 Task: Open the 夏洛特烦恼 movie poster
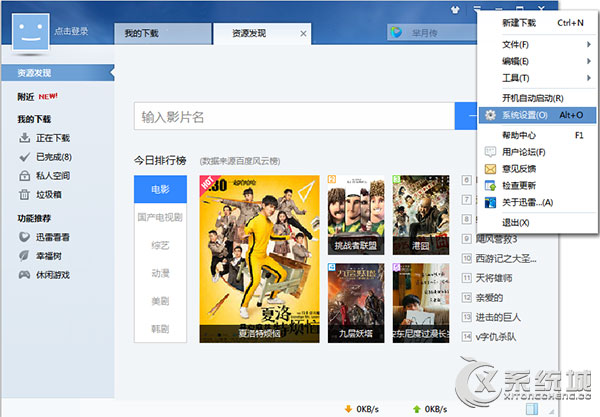tap(259, 259)
